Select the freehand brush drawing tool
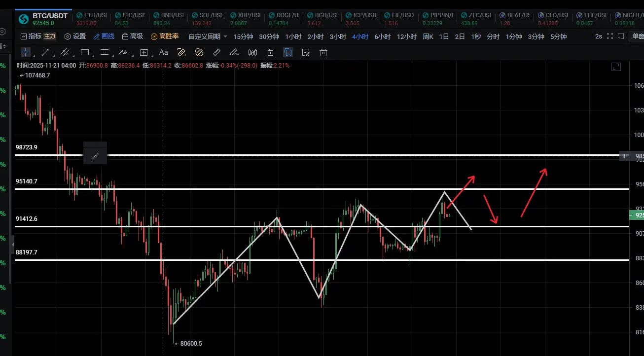This screenshot has width=644, height=356. 235,52
